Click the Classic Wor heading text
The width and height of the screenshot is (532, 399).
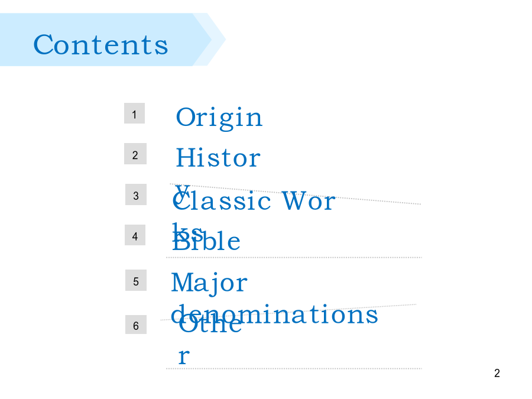pos(254,200)
